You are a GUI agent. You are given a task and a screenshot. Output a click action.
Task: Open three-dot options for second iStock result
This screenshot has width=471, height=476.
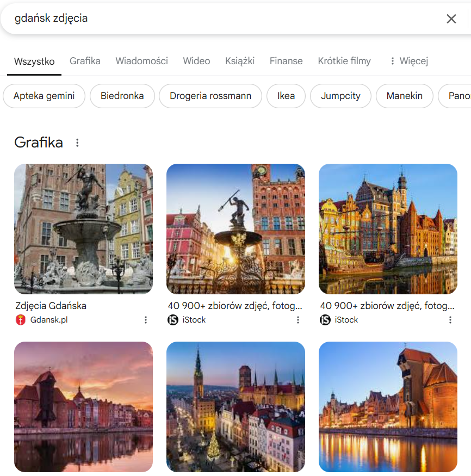tap(298, 320)
